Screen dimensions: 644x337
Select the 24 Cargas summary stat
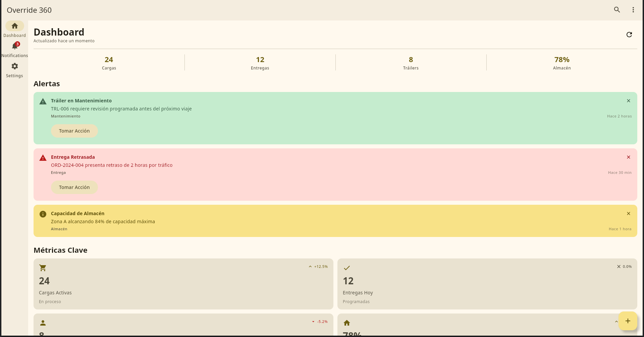pos(109,63)
